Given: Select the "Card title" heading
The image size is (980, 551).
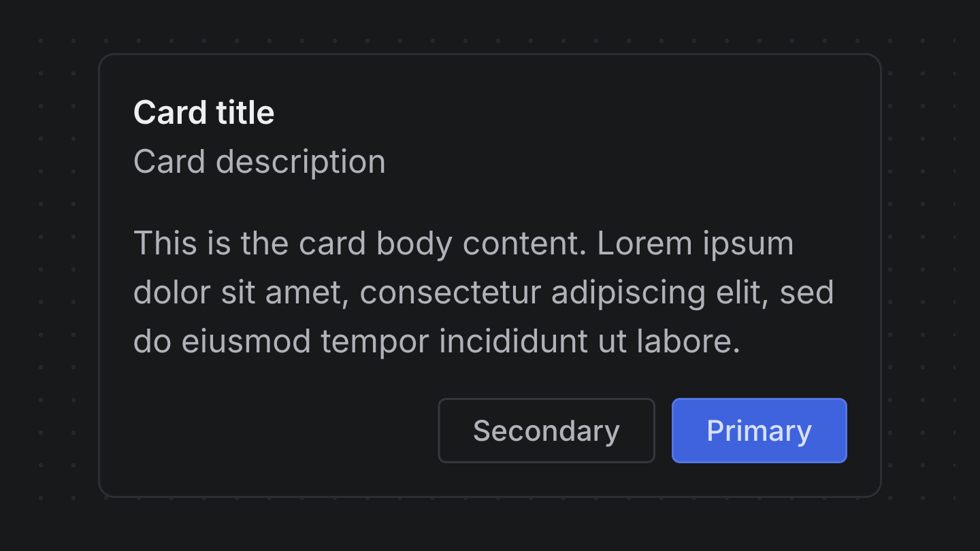Looking at the screenshot, I should pos(203,113).
